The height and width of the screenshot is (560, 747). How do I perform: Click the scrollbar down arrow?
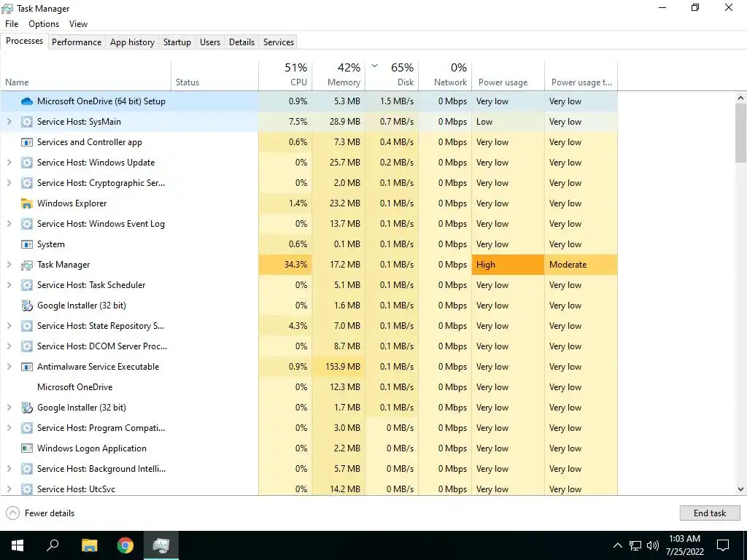pos(740,489)
